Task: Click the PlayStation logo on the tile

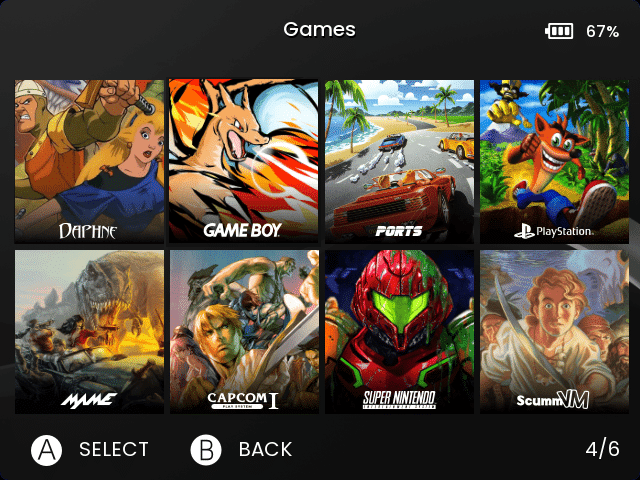Action: [x=554, y=231]
